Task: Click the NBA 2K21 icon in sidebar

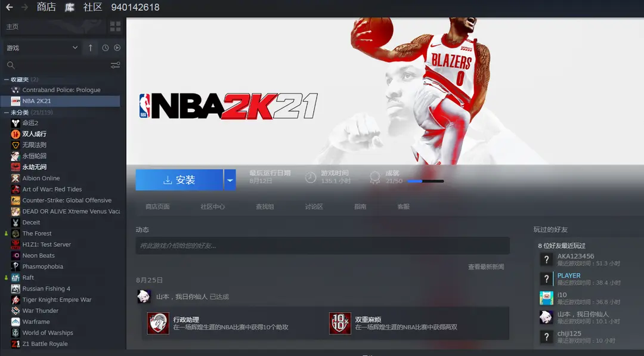Action: coord(15,101)
